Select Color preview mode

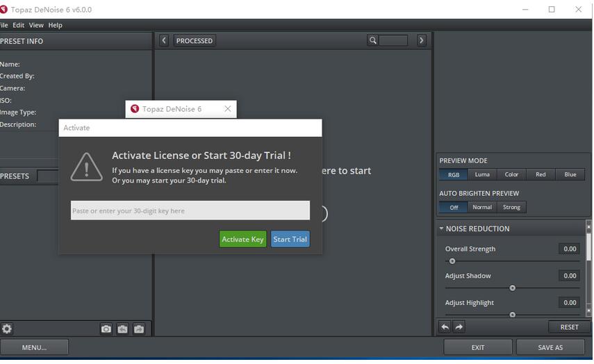511,174
